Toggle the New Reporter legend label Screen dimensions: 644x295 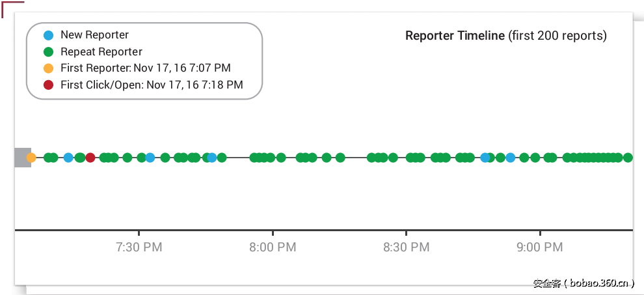94,35
